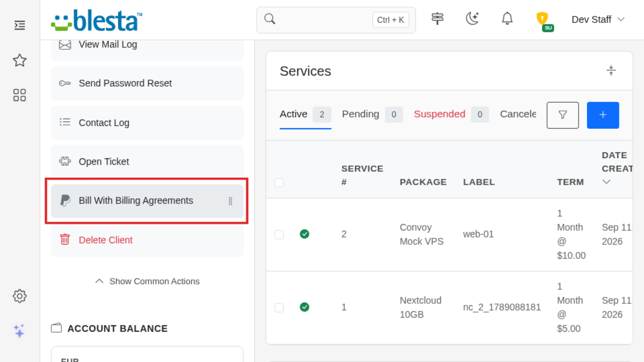644x362 pixels.
Task: Select Open Ticket action
Action: click(x=147, y=162)
